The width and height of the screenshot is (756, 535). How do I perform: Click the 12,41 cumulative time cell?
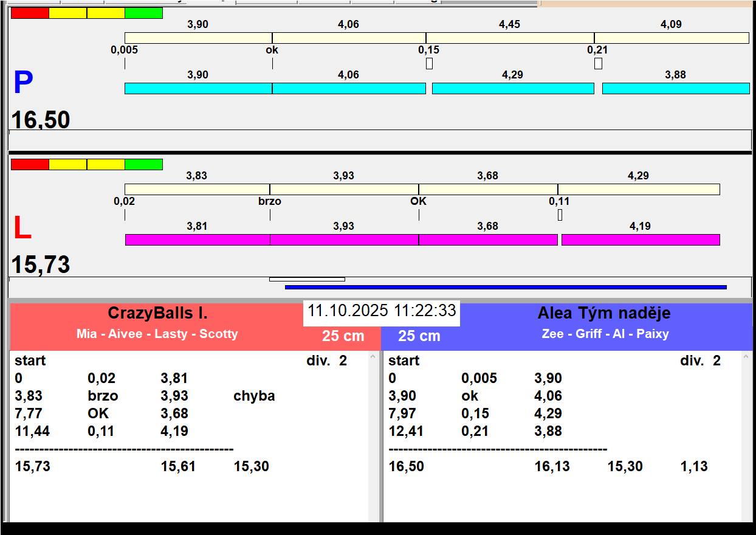pyautogui.click(x=406, y=431)
